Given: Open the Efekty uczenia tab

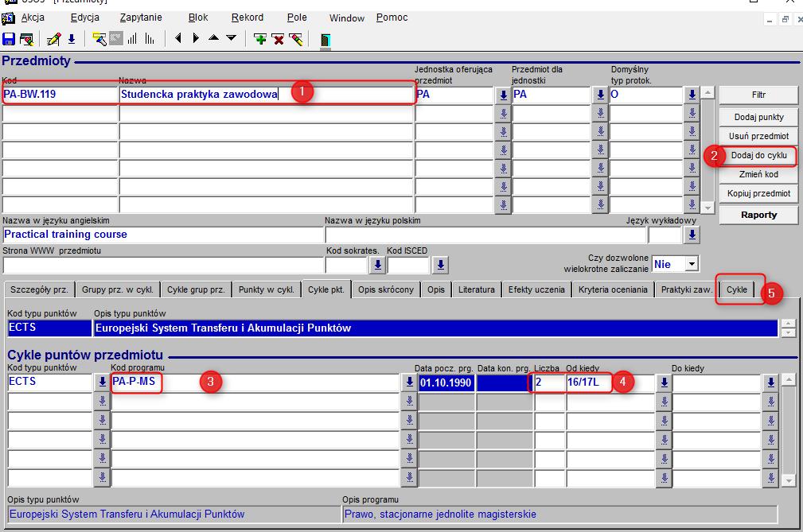Looking at the screenshot, I should [536, 289].
